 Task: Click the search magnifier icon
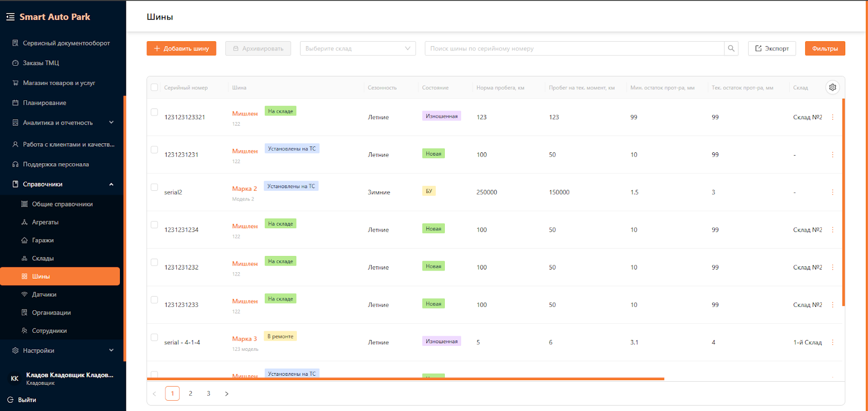coord(731,49)
